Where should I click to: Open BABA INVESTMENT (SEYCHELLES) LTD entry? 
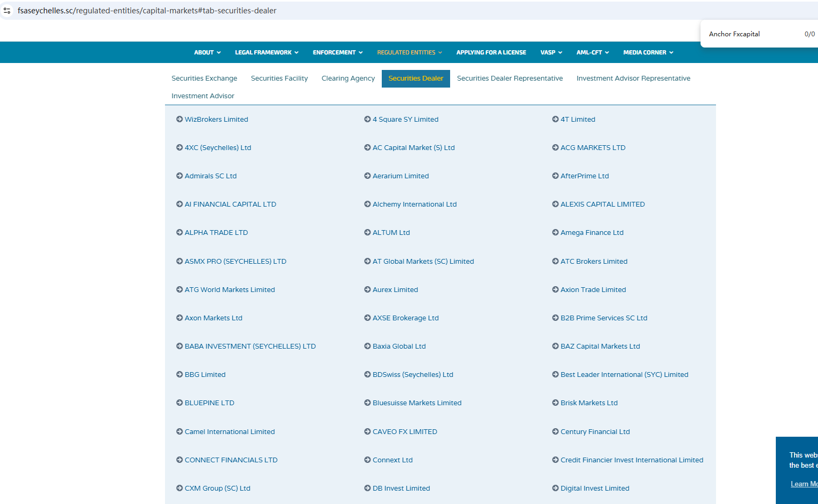click(x=250, y=346)
